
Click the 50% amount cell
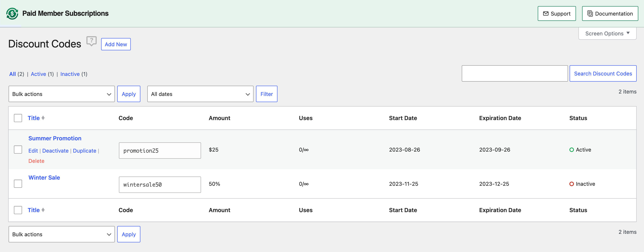[214, 184]
